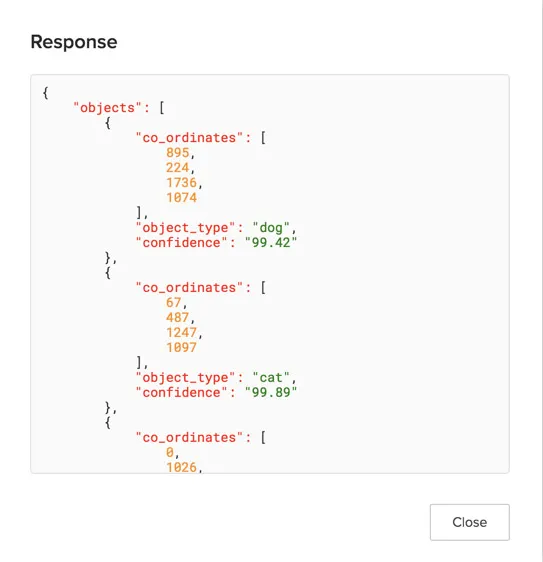Select the coordinate value 895
543x562 pixels.
tap(177, 153)
